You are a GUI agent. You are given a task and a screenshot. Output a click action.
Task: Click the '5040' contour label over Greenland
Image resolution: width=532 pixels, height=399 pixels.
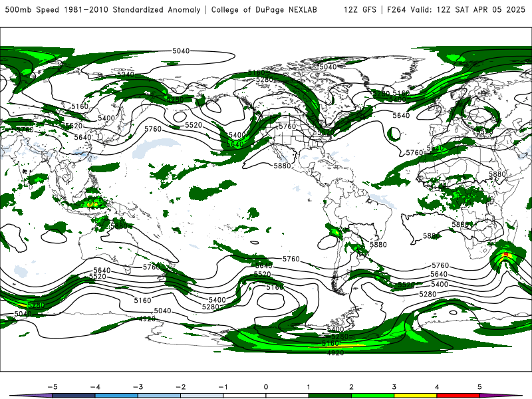click(328, 67)
